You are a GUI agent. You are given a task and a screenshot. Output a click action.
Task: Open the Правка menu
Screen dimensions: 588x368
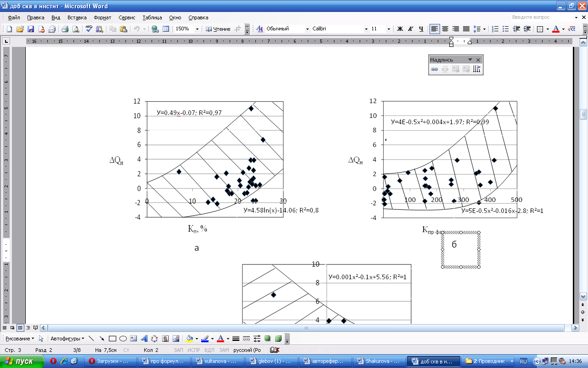click(35, 17)
